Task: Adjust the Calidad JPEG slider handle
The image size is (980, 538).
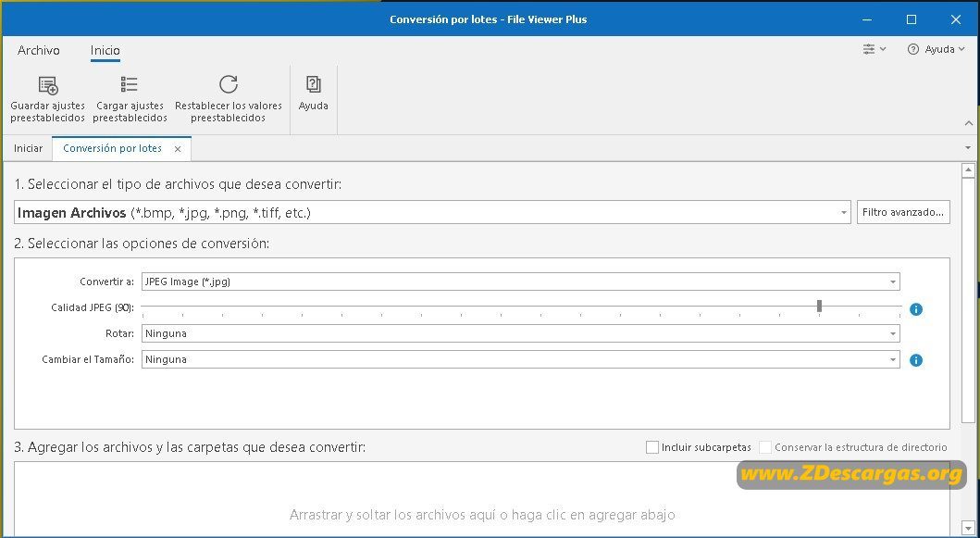Action: click(819, 306)
